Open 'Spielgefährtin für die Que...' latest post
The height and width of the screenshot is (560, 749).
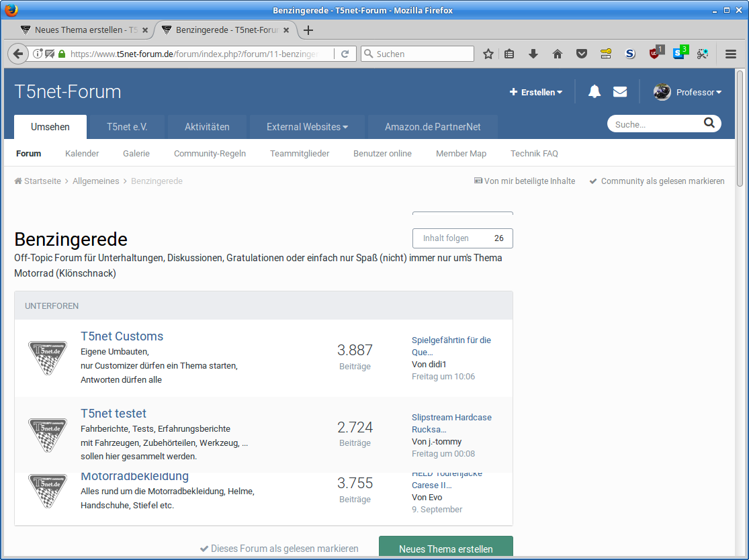(x=451, y=346)
